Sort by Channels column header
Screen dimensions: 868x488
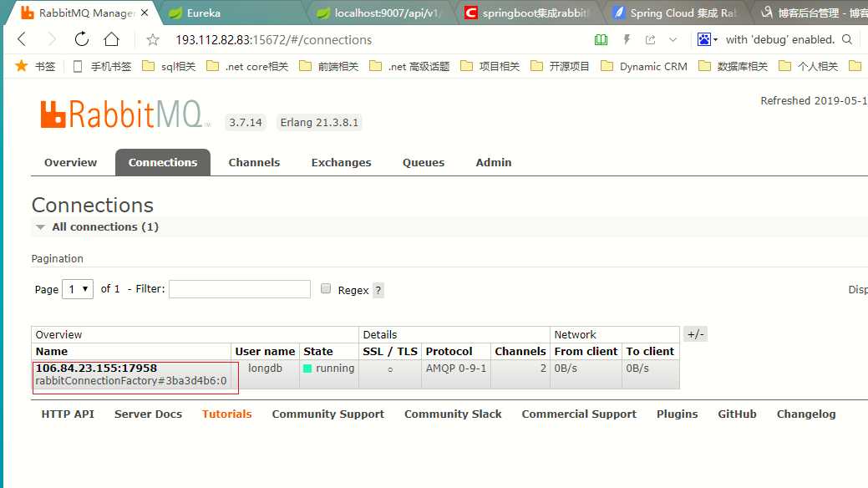(520, 351)
